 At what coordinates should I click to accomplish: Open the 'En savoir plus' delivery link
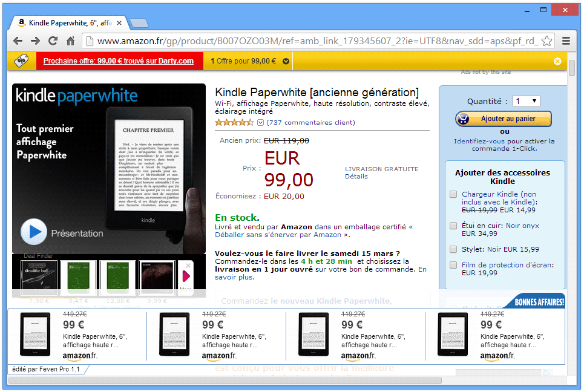point(321,273)
